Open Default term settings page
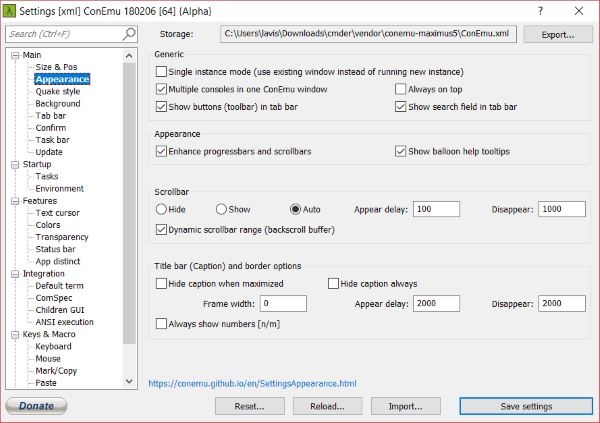 (59, 286)
